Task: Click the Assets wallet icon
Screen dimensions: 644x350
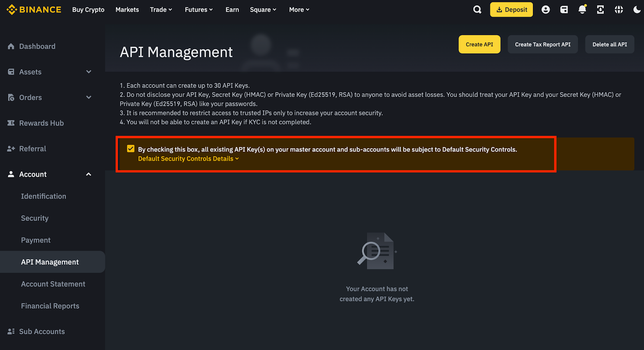Action: 11,72
